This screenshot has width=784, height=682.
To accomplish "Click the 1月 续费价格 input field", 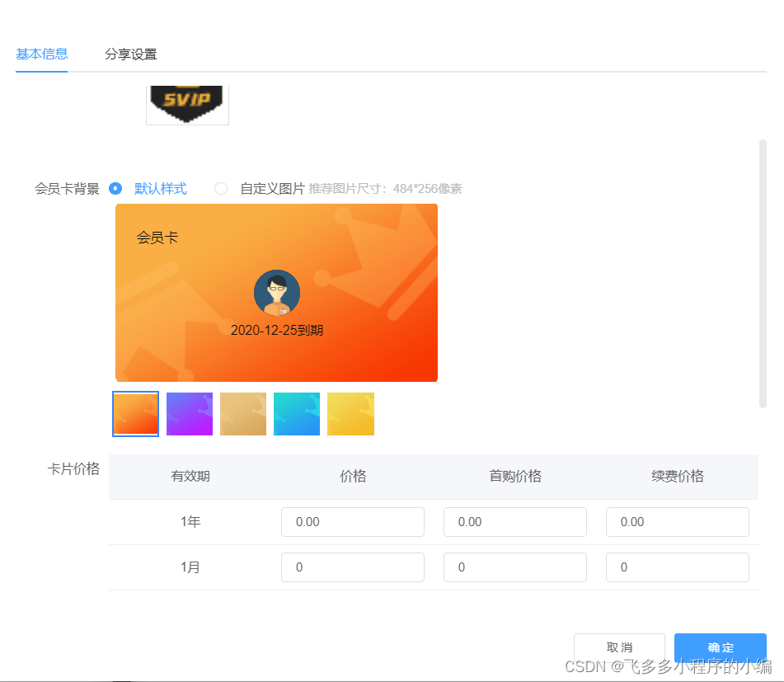I will (x=678, y=567).
